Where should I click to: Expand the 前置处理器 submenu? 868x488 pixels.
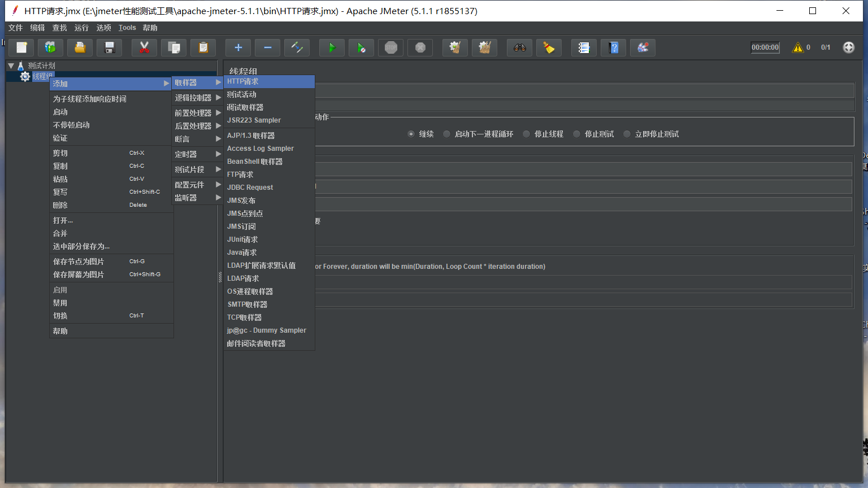197,113
